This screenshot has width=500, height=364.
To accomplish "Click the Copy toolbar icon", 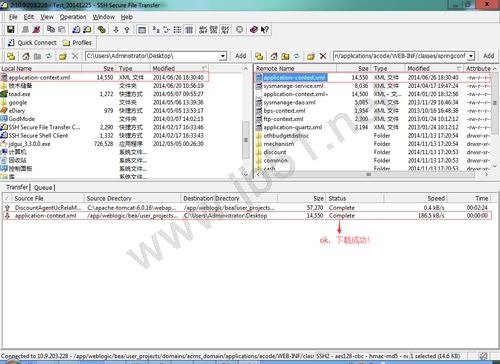I will (51, 29).
